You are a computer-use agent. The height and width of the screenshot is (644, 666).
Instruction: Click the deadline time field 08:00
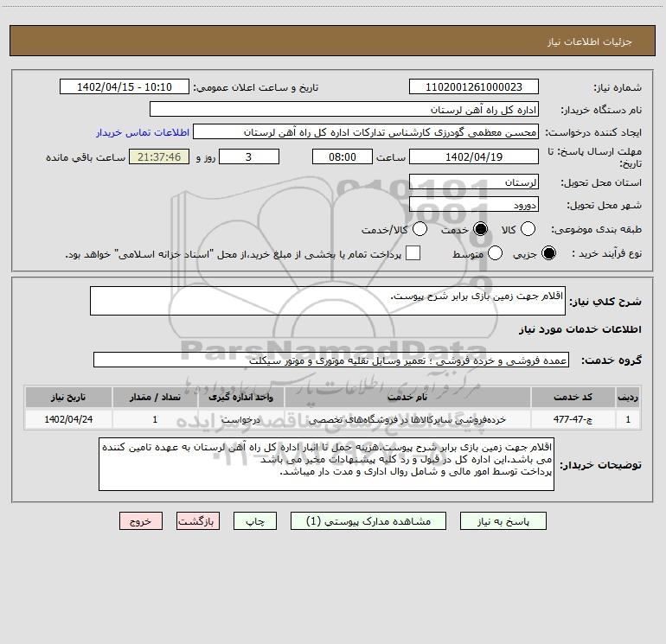(343, 156)
